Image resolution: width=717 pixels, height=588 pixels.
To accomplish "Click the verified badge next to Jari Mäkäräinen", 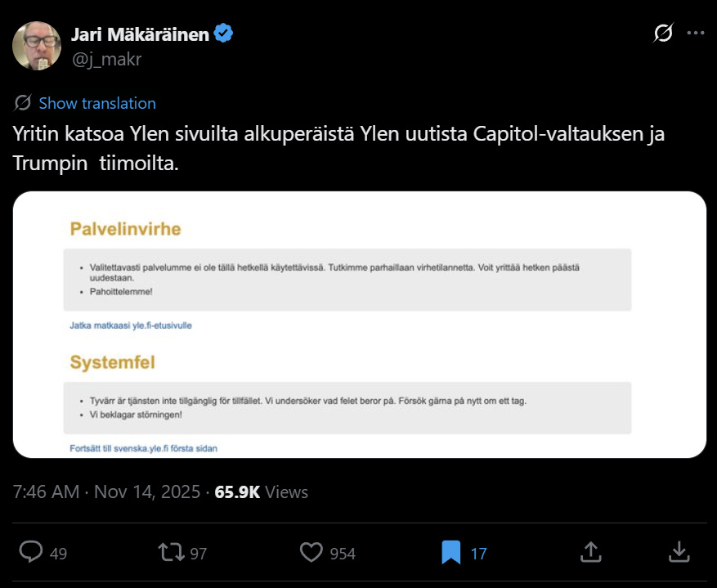I will point(222,34).
